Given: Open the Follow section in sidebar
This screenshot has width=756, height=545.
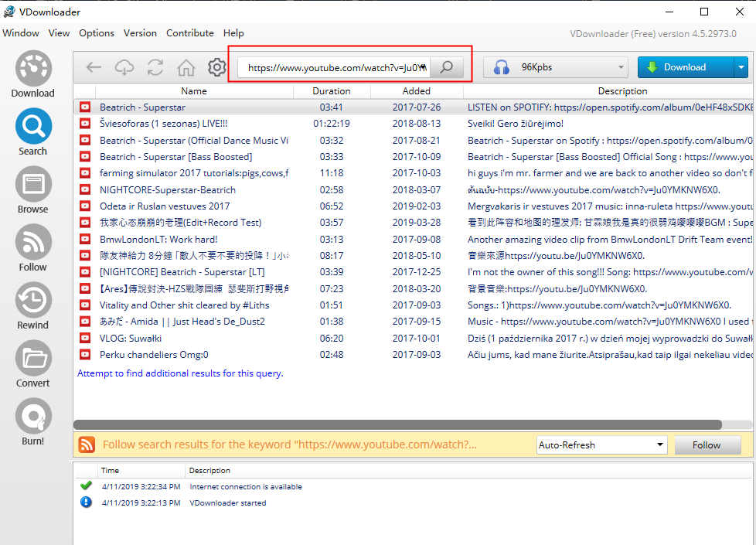Looking at the screenshot, I should click(32, 247).
